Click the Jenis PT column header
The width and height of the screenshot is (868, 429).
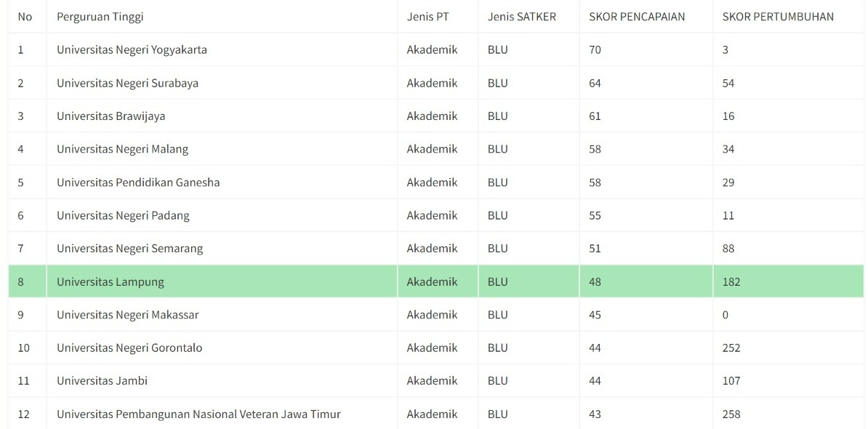click(427, 17)
